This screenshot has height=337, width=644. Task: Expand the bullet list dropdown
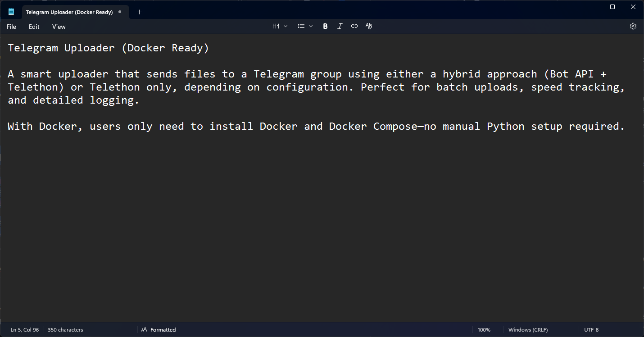click(x=305, y=27)
